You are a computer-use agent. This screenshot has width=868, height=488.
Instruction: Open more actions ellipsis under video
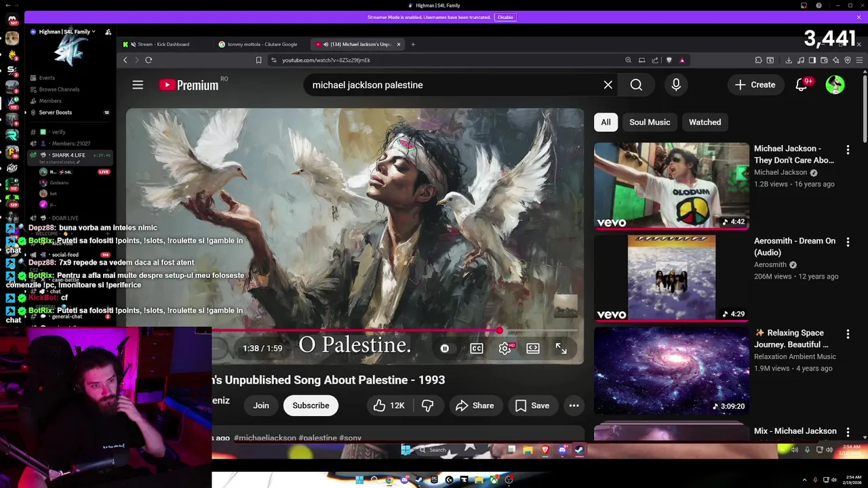[x=574, y=405]
